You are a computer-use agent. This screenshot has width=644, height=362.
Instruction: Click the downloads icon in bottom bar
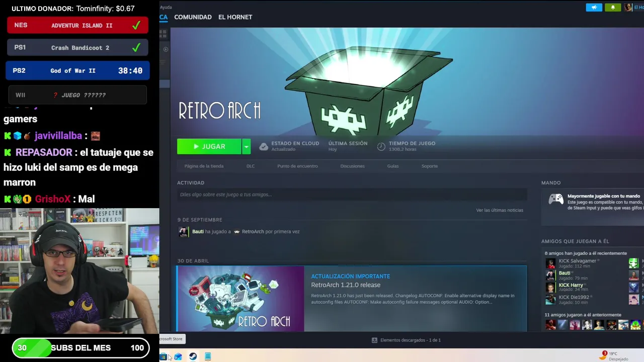coord(374,340)
